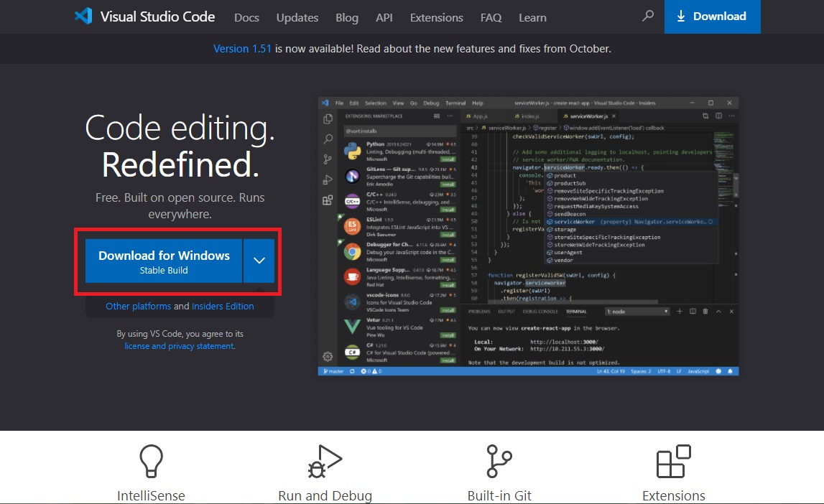Click Install button for the C# extension
This screenshot has width=824, height=504.
[x=448, y=360]
